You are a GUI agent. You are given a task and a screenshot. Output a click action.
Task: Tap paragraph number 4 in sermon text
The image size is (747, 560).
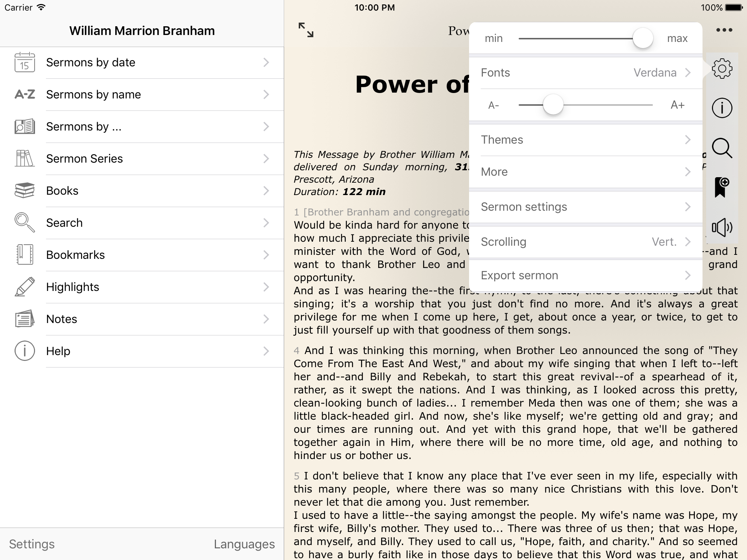[297, 351]
